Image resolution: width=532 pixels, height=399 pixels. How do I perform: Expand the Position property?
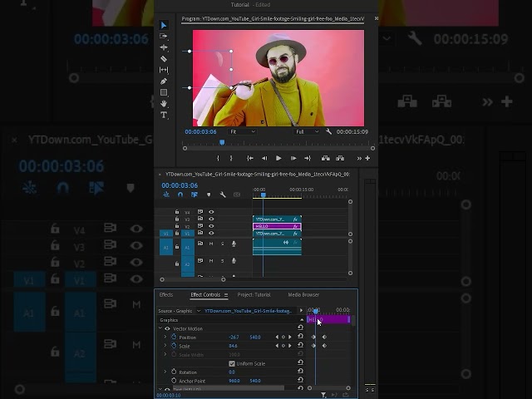[x=165, y=337]
